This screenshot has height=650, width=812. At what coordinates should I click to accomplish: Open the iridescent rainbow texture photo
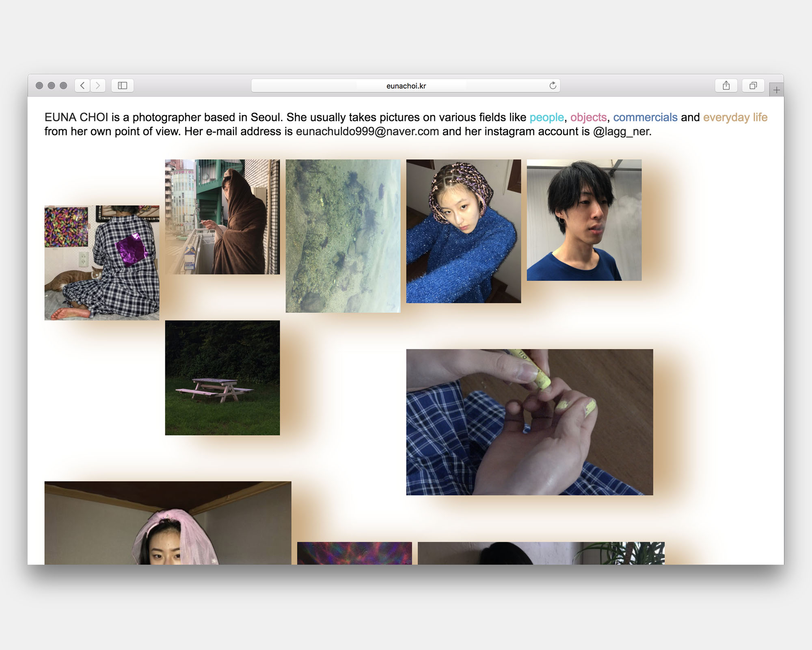[x=354, y=553]
